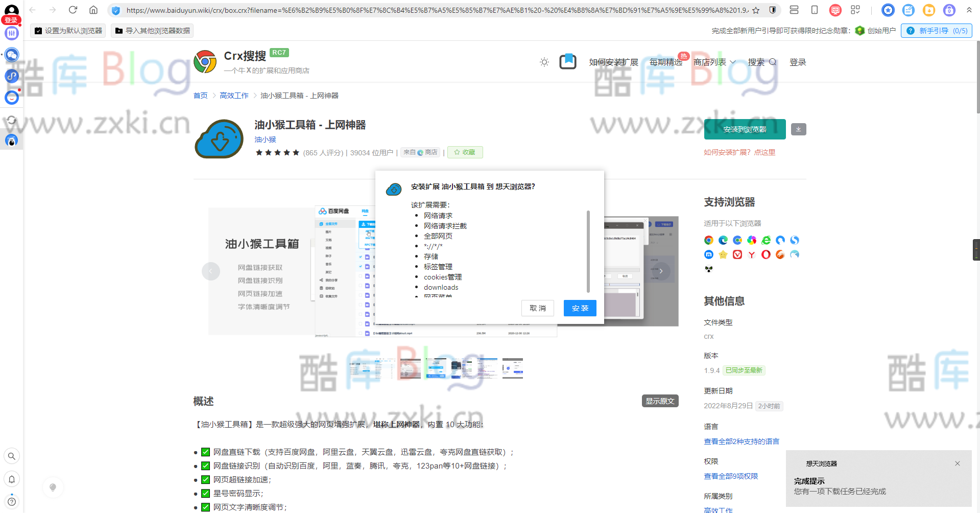Click the Crx搜搜 extension logo icon

(206, 61)
